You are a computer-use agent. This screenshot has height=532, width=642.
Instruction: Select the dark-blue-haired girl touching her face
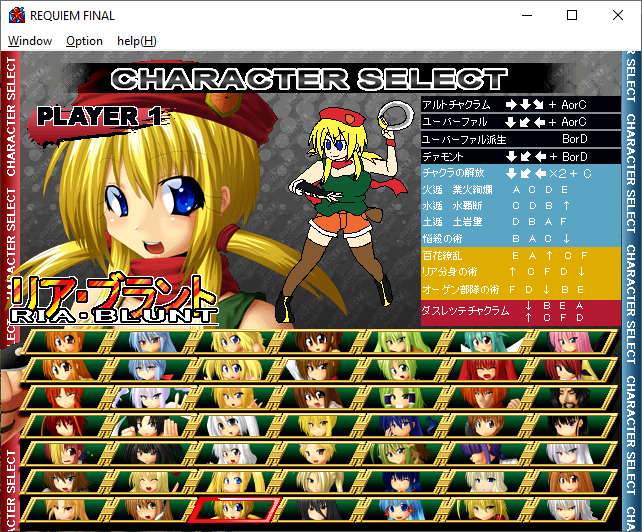403,426
